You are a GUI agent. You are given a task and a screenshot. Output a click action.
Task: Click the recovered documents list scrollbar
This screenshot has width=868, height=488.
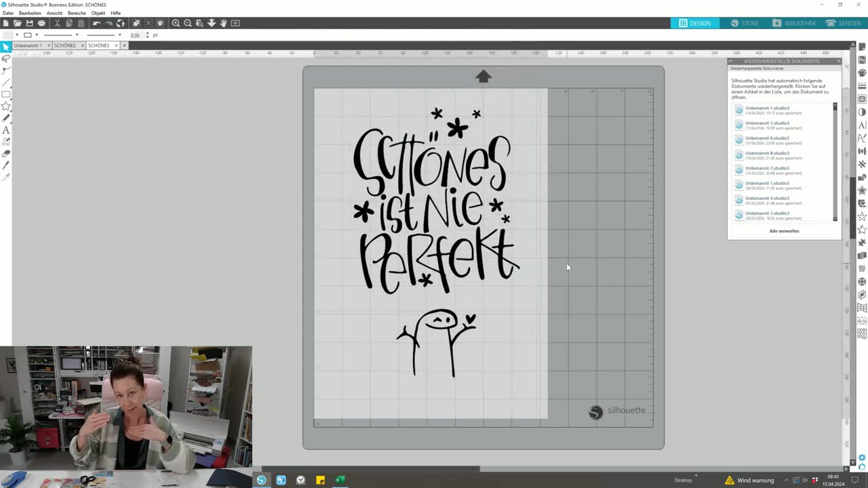[835, 162]
